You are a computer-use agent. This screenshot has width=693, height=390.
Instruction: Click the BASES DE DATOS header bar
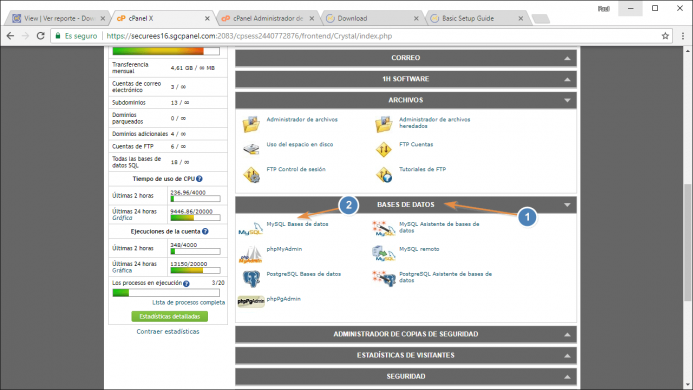click(x=406, y=205)
